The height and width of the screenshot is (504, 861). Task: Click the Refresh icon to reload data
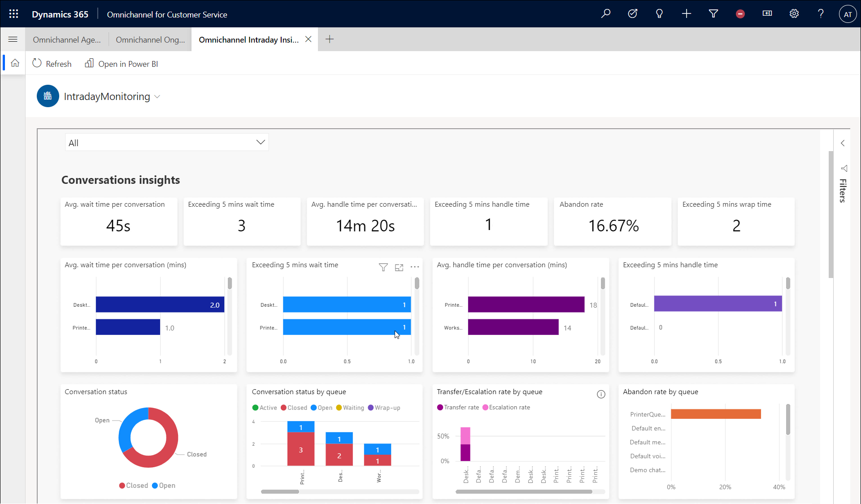(x=37, y=63)
